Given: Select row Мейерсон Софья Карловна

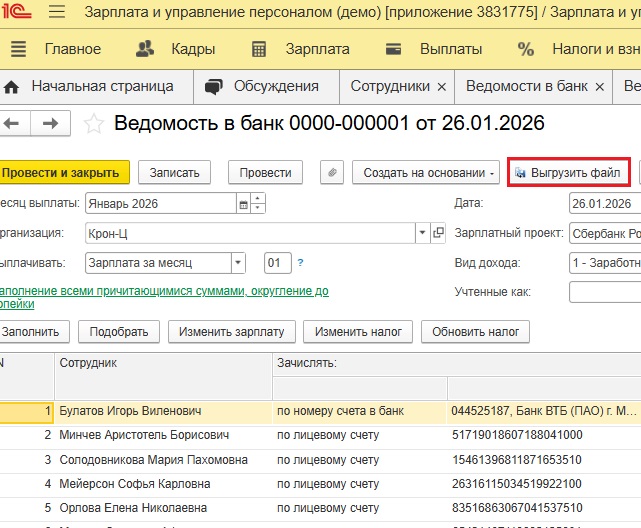Looking at the screenshot, I should (x=320, y=484).
